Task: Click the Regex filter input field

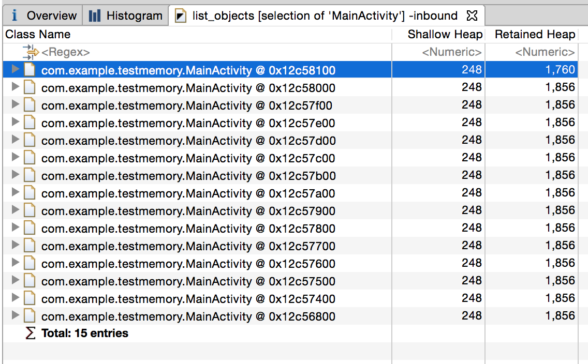Action: pyautogui.click(x=197, y=52)
